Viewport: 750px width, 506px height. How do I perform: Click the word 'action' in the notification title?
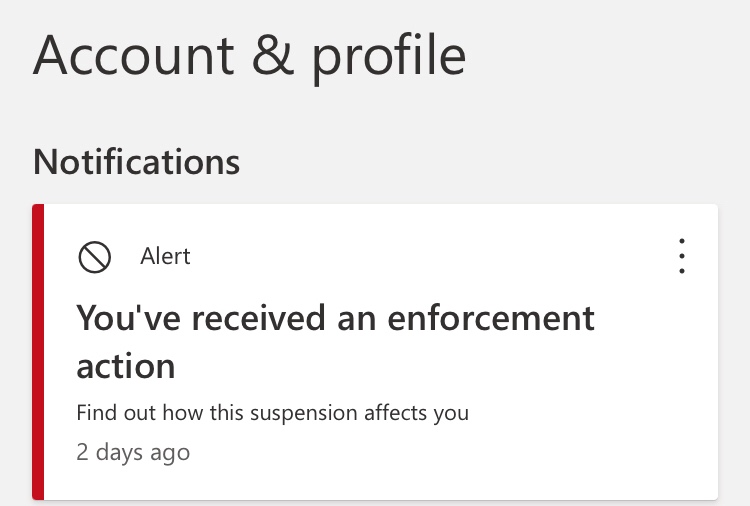pyautogui.click(x=126, y=366)
